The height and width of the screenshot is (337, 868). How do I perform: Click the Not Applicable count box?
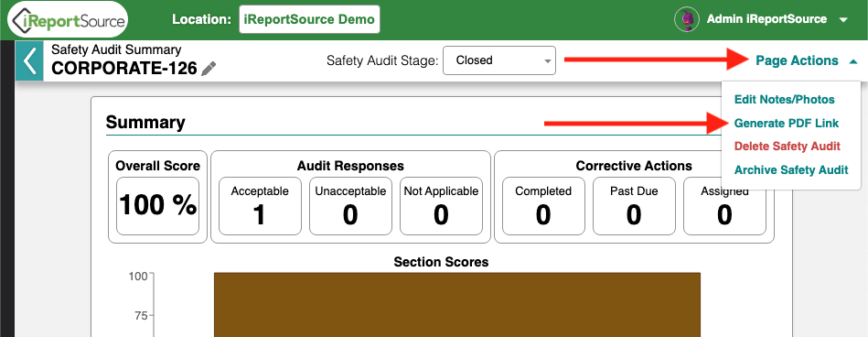pos(441,206)
